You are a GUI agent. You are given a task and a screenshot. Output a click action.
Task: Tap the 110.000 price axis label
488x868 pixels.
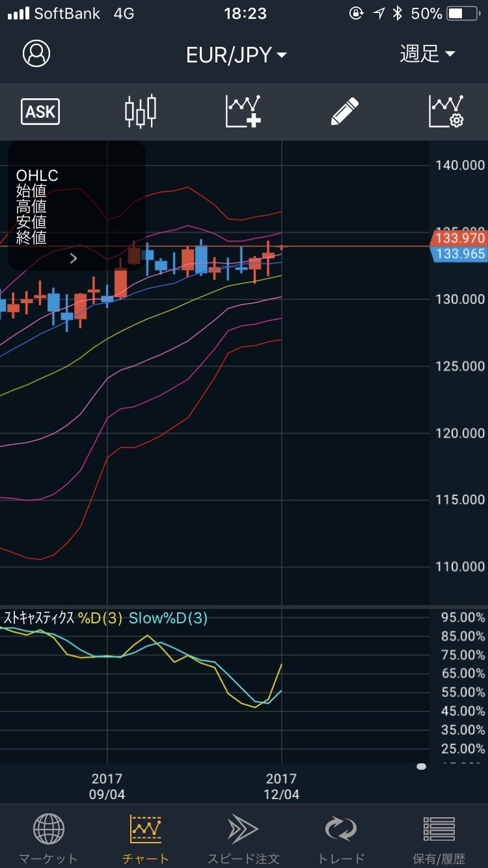coord(460,567)
